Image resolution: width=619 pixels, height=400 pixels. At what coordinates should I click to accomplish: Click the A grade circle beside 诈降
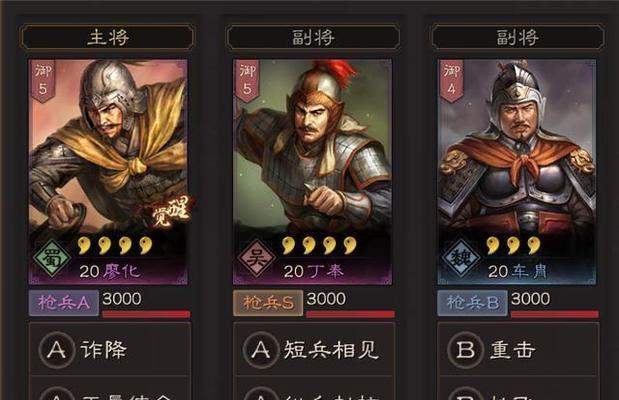[x=57, y=350]
